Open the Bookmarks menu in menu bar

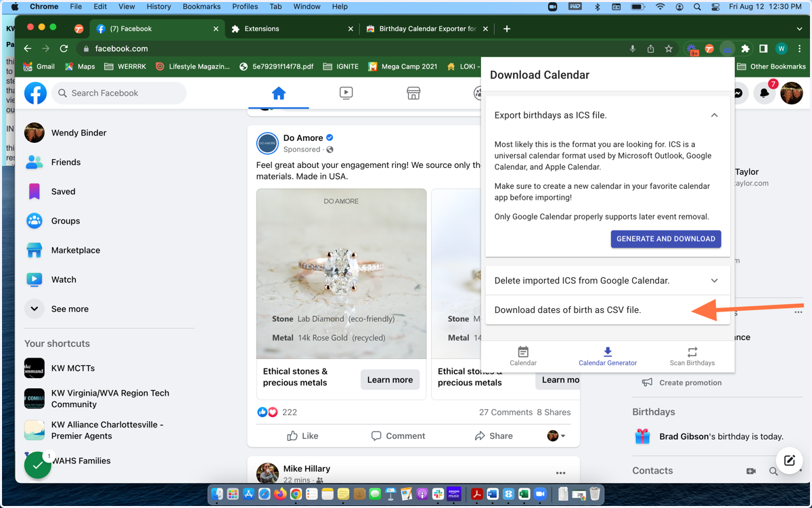tap(202, 7)
